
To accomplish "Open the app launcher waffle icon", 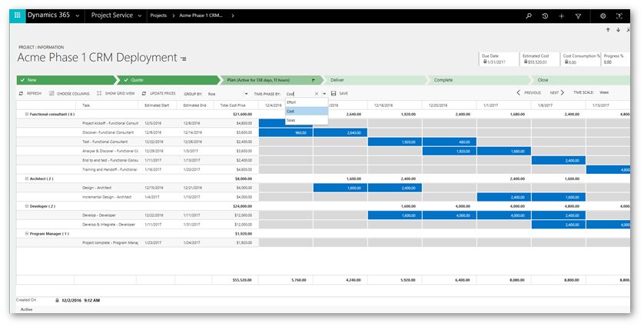I will pos(17,15).
